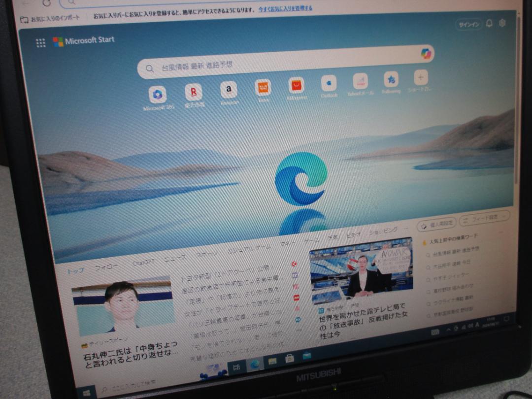This screenshot has width=532, height=399.
Task: Select the ショッピング feed tab
Action: [383, 231]
